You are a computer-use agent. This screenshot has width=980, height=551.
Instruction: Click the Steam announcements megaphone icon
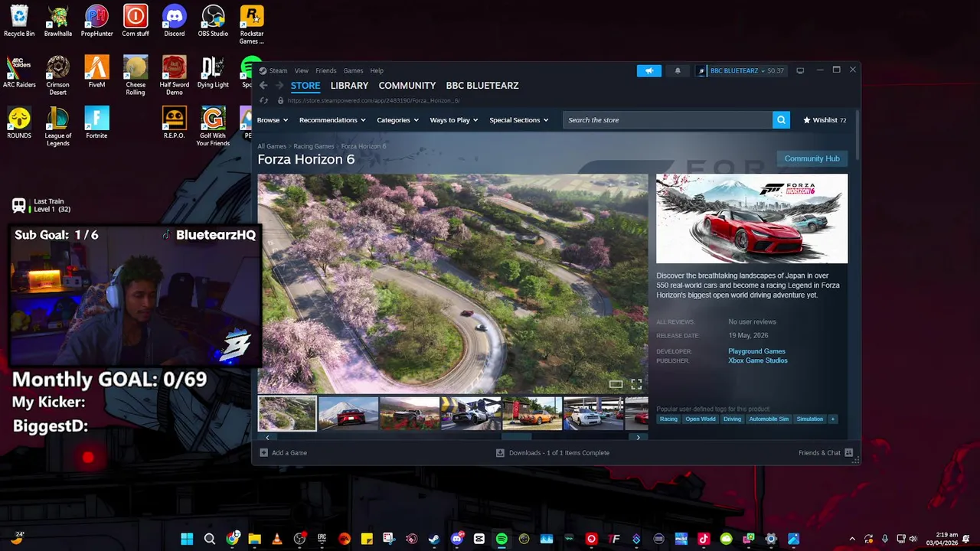[648, 70]
